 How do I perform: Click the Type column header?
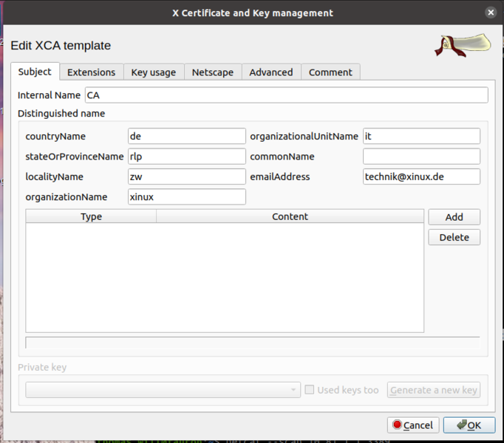[91, 216]
